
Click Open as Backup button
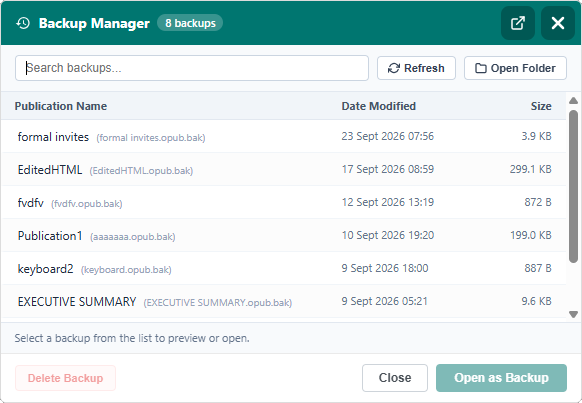(501, 378)
